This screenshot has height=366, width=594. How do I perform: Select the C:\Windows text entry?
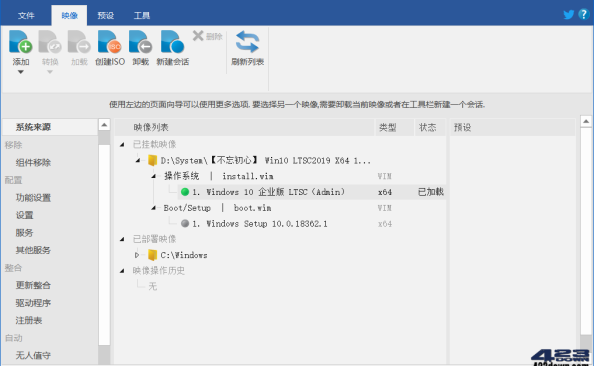tap(184, 255)
